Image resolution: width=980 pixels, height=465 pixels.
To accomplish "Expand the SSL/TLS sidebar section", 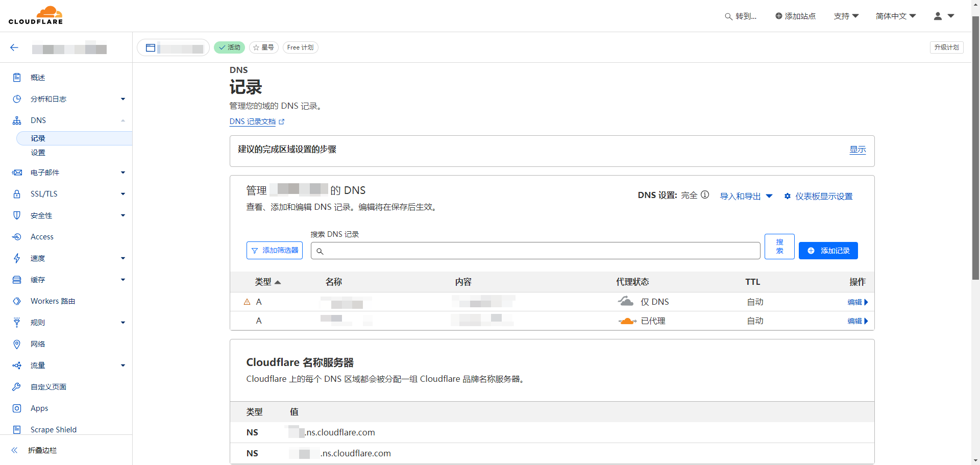I will (123, 194).
